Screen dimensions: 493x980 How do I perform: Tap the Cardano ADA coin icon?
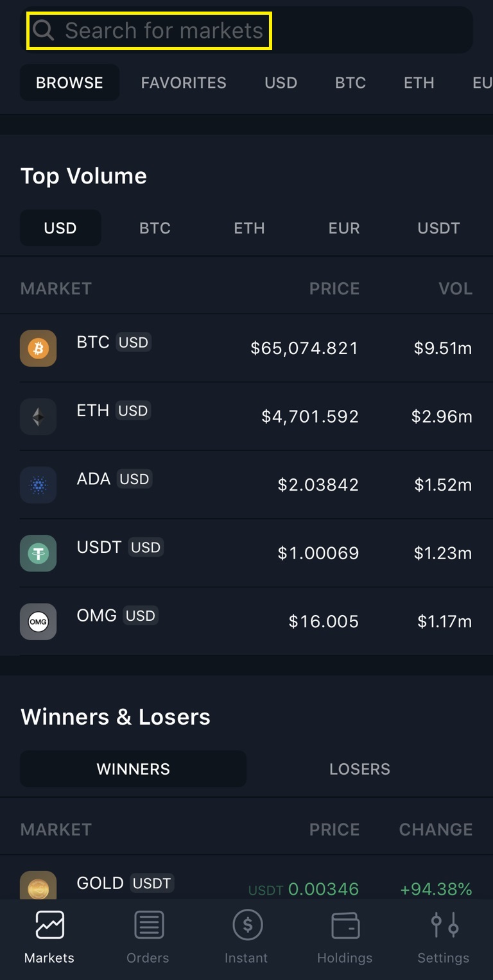pyautogui.click(x=39, y=485)
